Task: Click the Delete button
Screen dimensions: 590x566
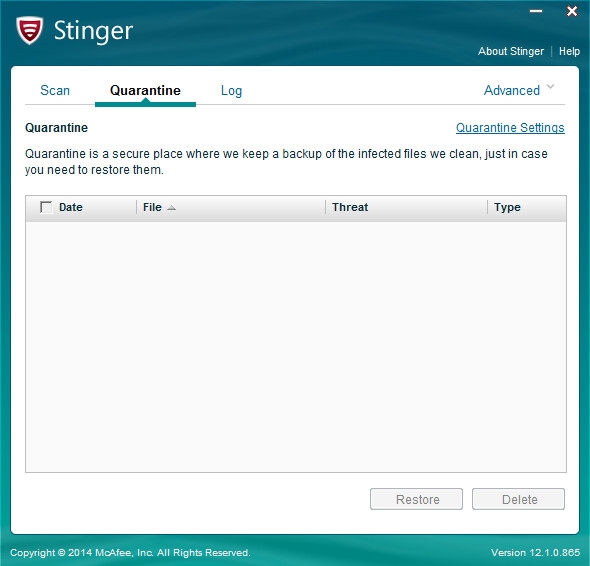Action: coord(519,499)
